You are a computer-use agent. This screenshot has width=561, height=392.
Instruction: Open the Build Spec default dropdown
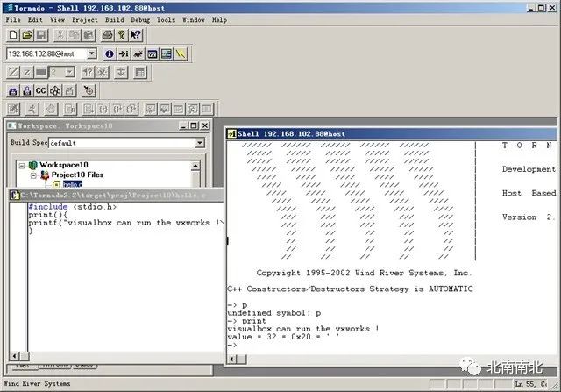tap(200, 143)
